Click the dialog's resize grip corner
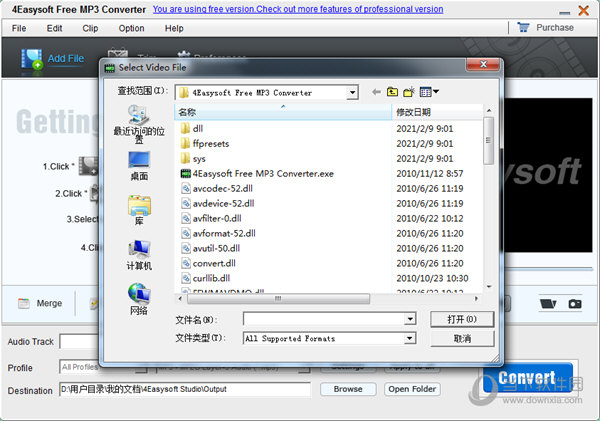600x421 pixels. (x=495, y=358)
